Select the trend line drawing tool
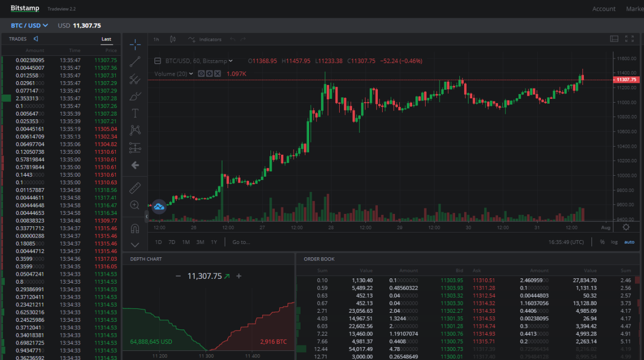 click(135, 62)
